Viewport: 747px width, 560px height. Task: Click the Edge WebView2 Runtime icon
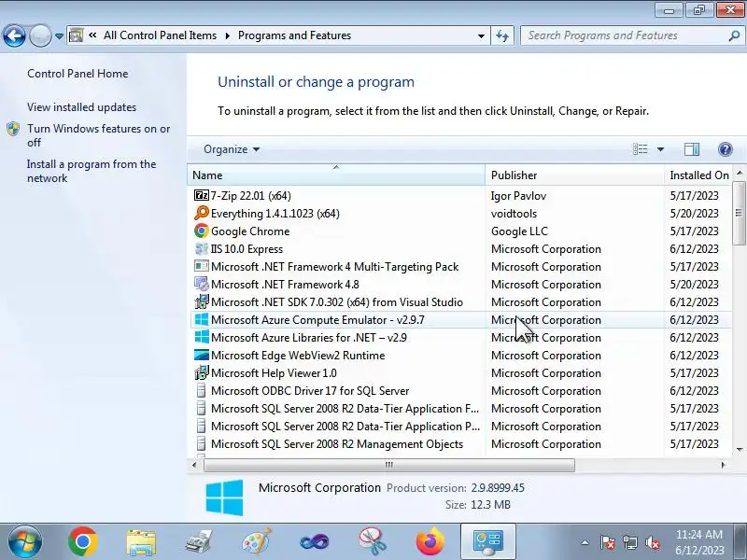coord(202,356)
